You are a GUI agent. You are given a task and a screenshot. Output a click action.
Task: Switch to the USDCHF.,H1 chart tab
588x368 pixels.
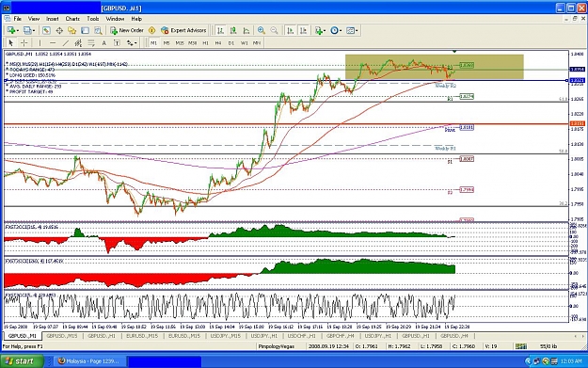(x=301, y=336)
